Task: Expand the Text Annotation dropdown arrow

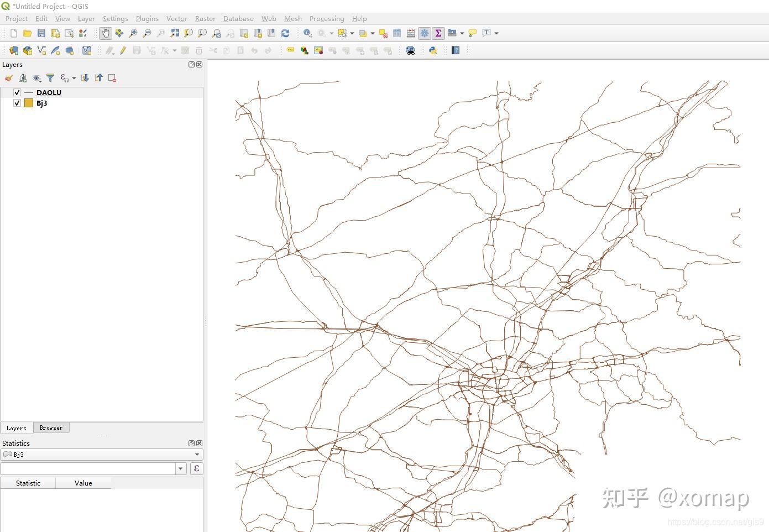Action: pos(496,33)
